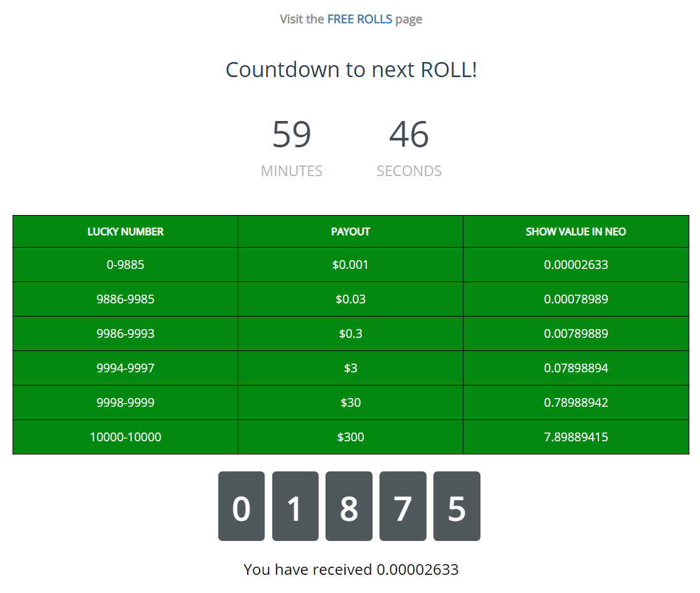Click the $0.3 payout cell
Image resolution: width=700 pixels, height=593 pixels.
pos(351,333)
